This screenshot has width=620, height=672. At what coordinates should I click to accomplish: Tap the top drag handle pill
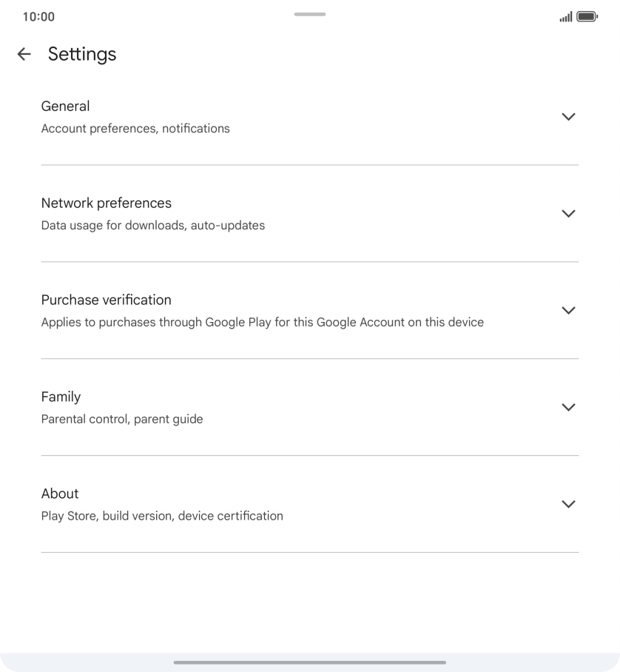[310, 14]
